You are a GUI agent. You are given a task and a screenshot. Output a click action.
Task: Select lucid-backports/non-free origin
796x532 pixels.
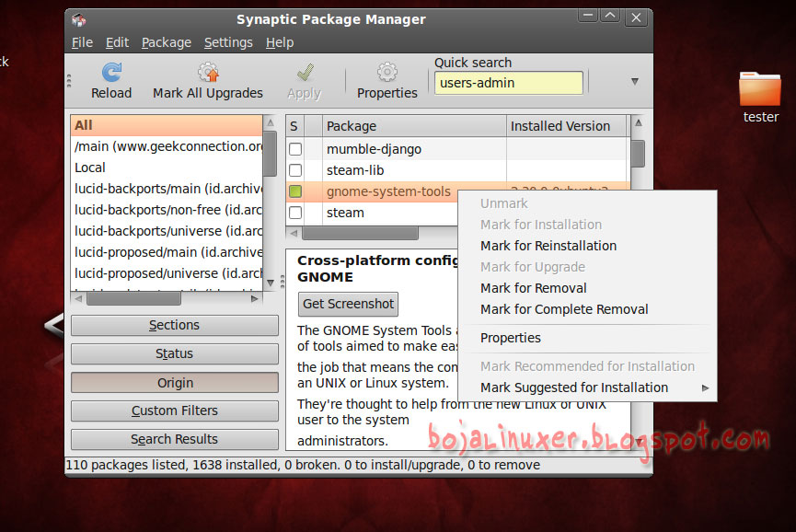point(167,210)
